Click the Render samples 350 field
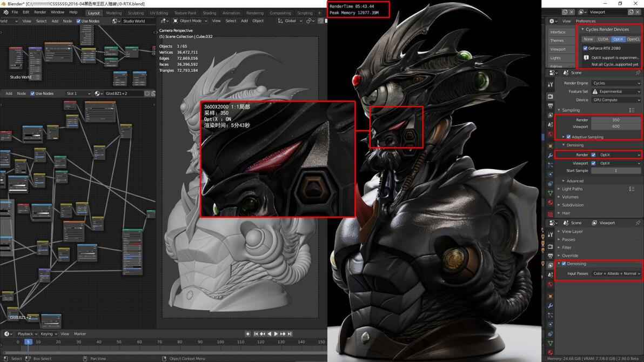The width and height of the screenshot is (644, 362). pyautogui.click(x=616, y=120)
